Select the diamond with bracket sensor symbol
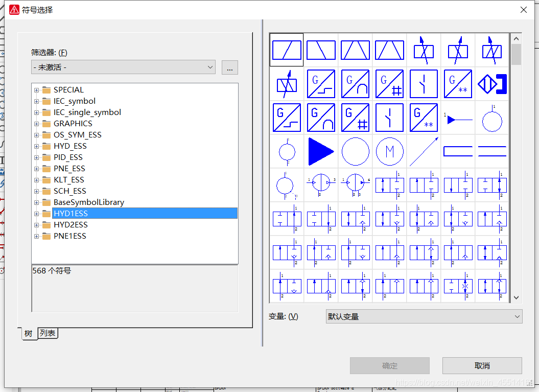Screen dimensions: 539x392 pos(491,84)
